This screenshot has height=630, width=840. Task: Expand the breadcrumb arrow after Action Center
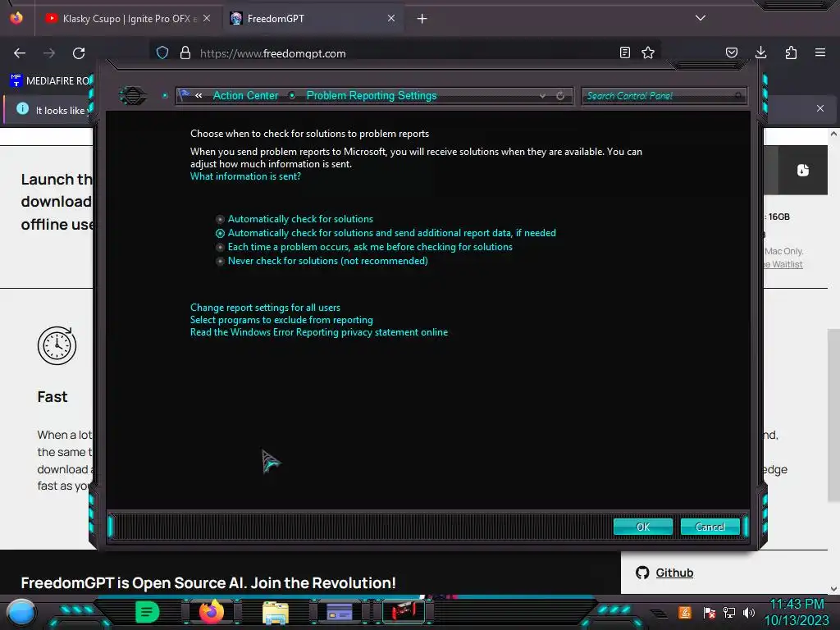(x=292, y=96)
